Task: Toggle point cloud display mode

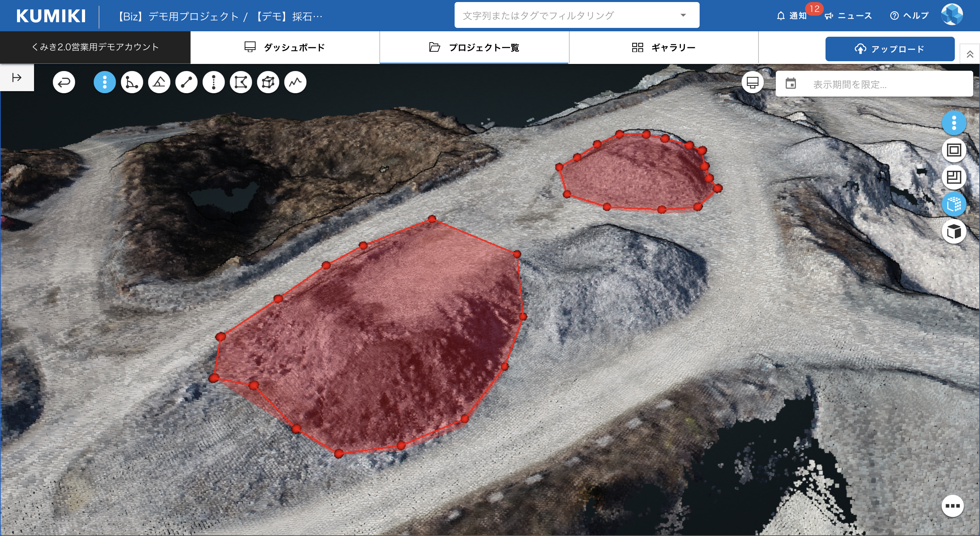Action: [x=953, y=204]
